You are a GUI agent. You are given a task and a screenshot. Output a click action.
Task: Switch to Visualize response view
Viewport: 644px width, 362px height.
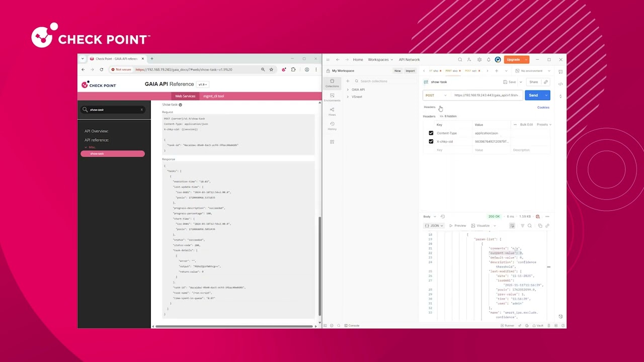[481, 226]
